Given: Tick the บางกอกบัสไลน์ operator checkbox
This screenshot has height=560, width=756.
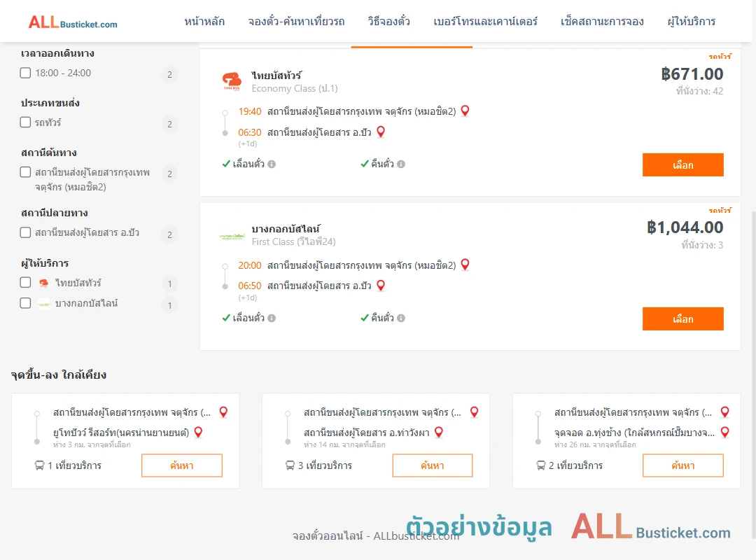Looking at the screenshot, I should [x=26, y=303].
